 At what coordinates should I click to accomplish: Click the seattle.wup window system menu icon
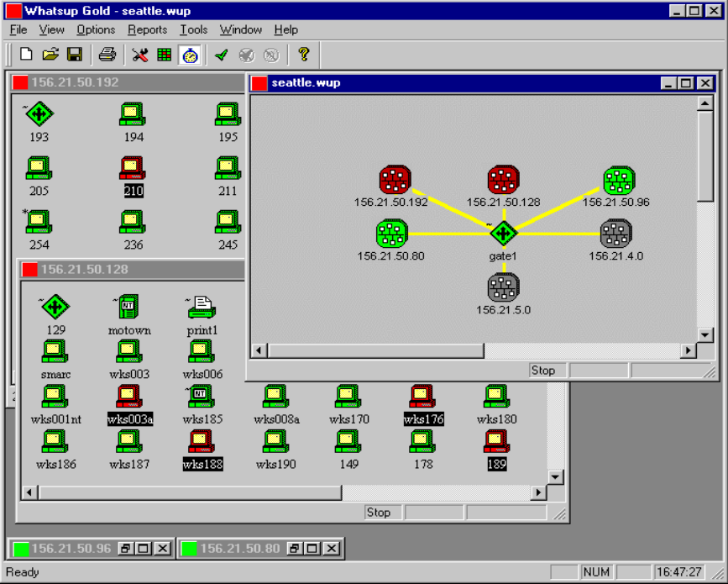pos(259,83)
